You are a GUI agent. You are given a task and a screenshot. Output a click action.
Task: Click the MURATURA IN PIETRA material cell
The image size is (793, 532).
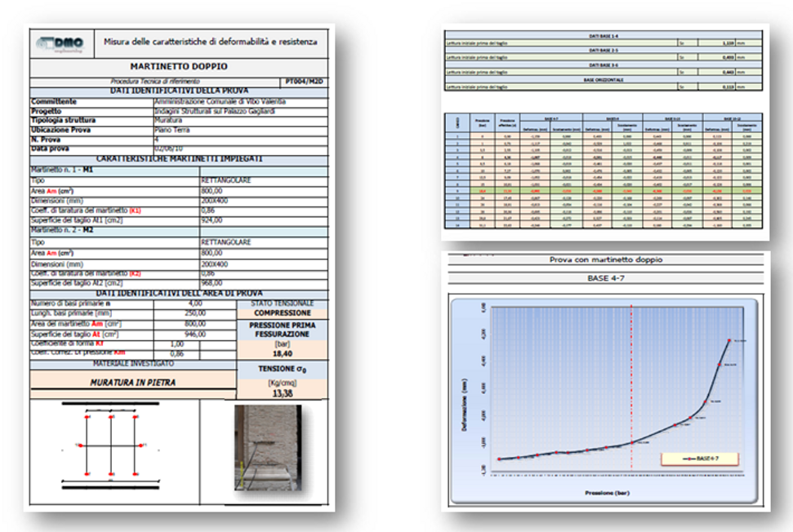pyautogui.click(x=133, y=380)
